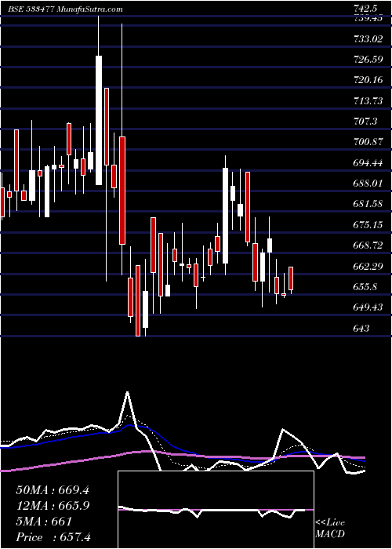Select the 694.44 price axis label
Image resolution: width=392 pixels, height=549 pixels.
368,163
